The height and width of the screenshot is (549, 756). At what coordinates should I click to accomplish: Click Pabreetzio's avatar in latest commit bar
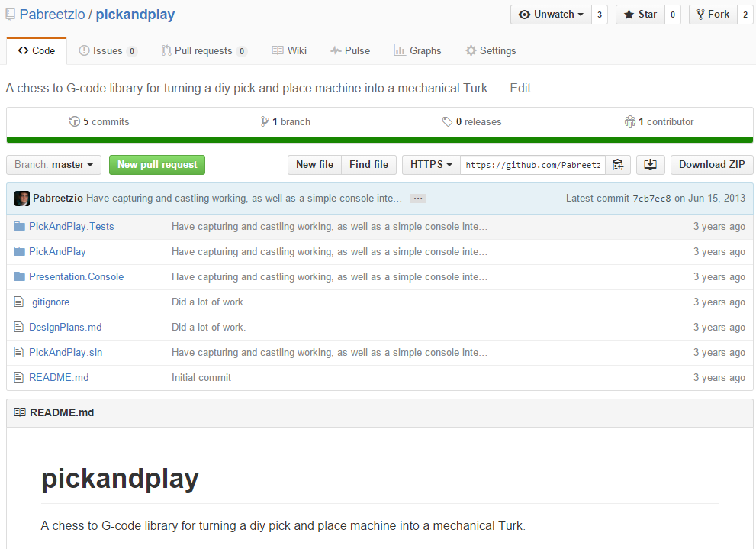(x=21, y=199)
